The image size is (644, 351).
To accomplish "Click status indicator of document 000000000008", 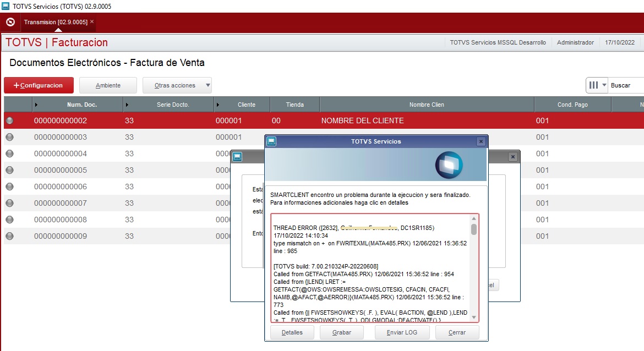I will pyautogui.click(x=9, y=220).
